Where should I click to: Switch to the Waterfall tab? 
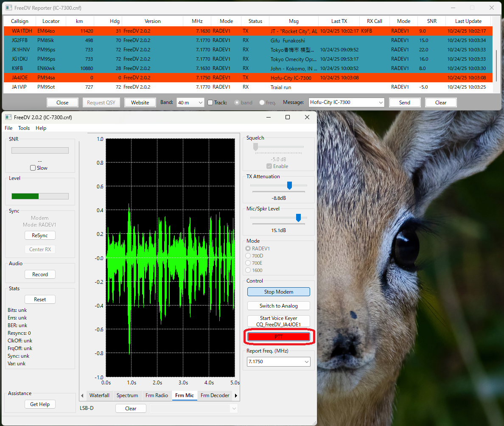pos(99,395)
